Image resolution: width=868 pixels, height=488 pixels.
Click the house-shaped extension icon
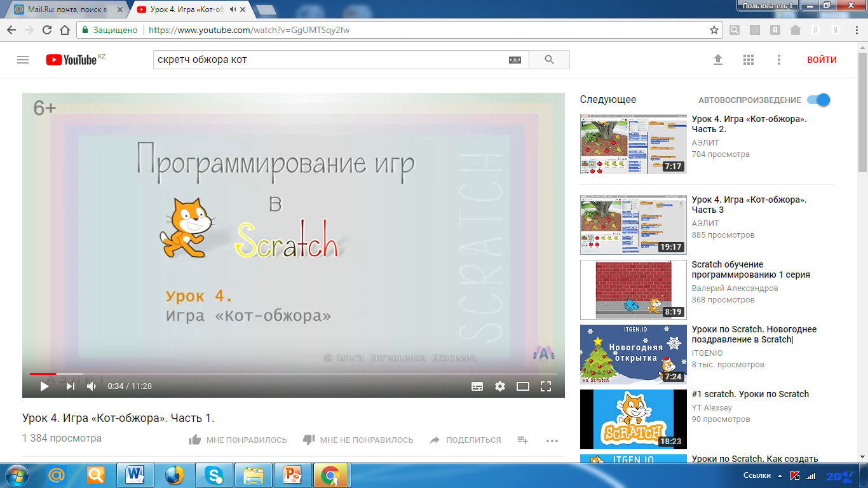(795, 30)
